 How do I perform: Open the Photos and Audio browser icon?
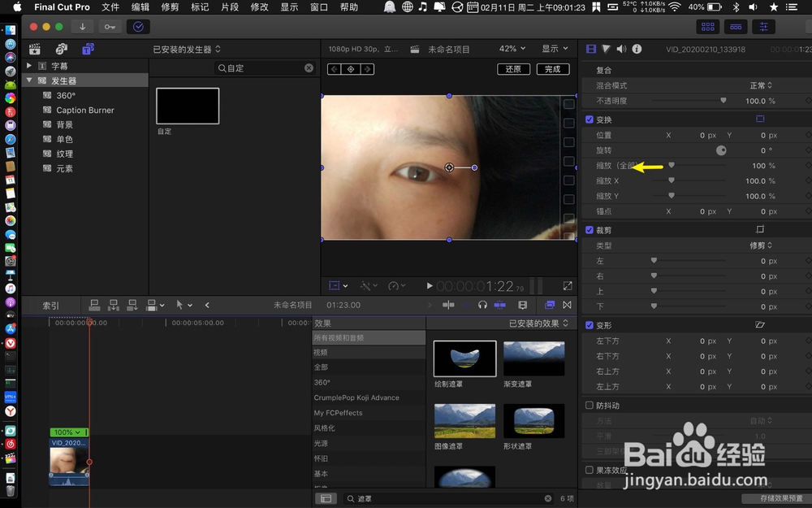click(x=61, y=49)
